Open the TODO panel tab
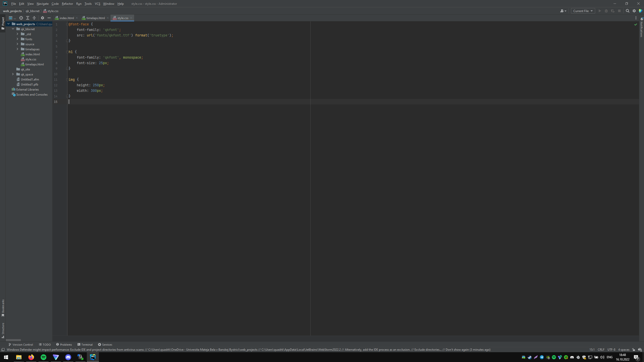The width and height of the screenshot is (644, 362). pos(45,344)
